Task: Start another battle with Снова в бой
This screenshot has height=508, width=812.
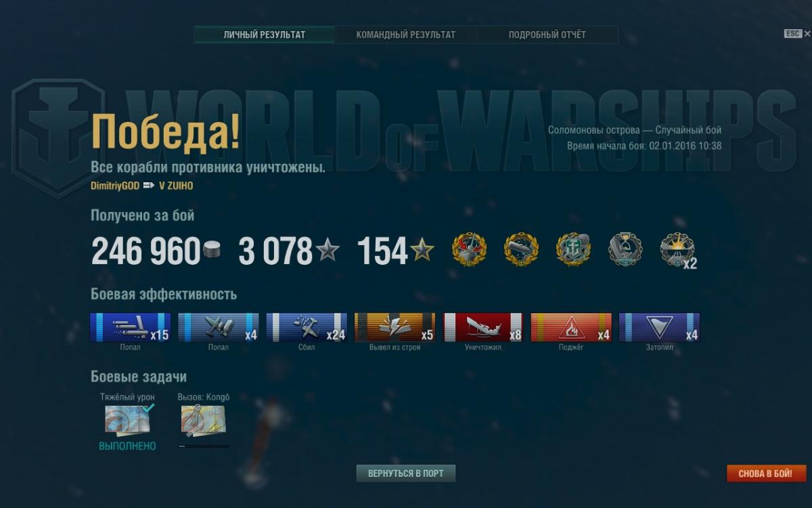Action: [x=767, y=473]
